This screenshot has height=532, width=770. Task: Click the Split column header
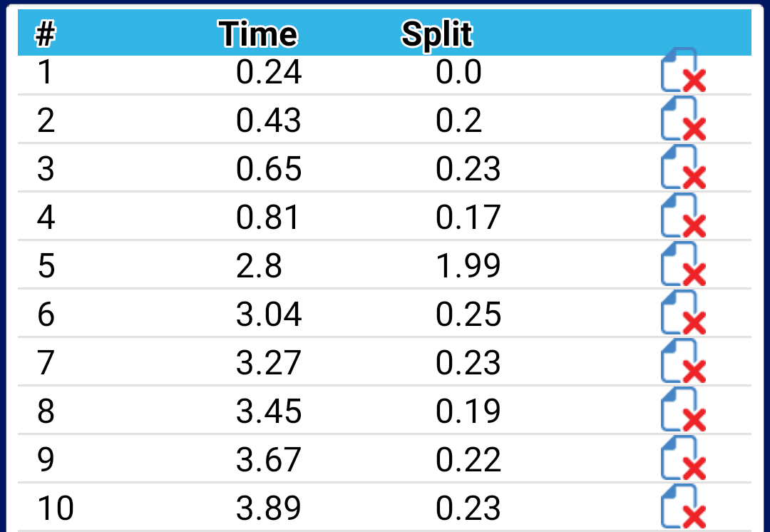436,35
